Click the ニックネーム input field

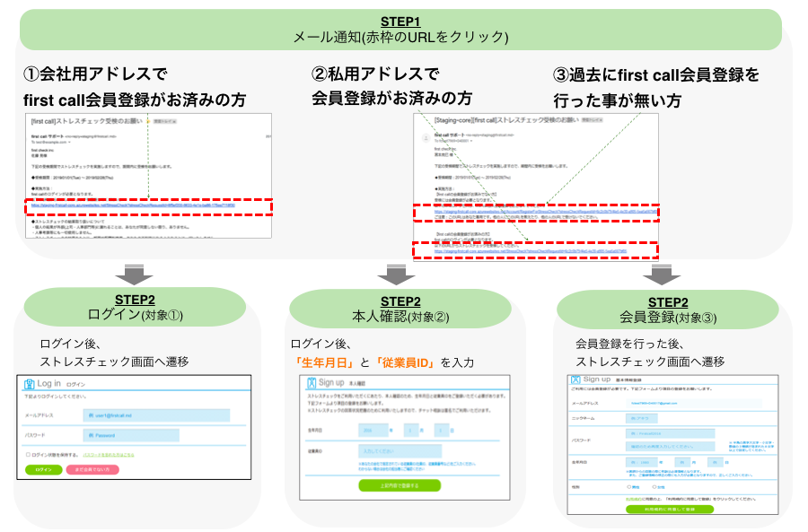641,418
